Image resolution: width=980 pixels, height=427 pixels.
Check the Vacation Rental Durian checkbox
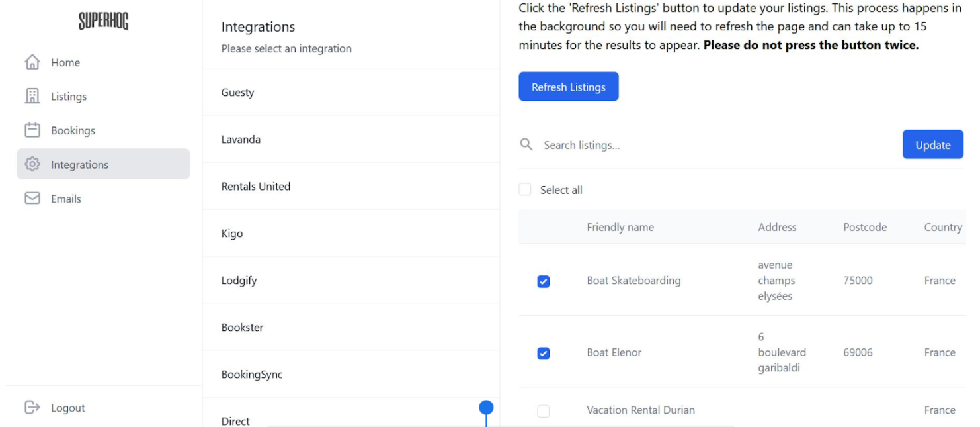point(543,411)
